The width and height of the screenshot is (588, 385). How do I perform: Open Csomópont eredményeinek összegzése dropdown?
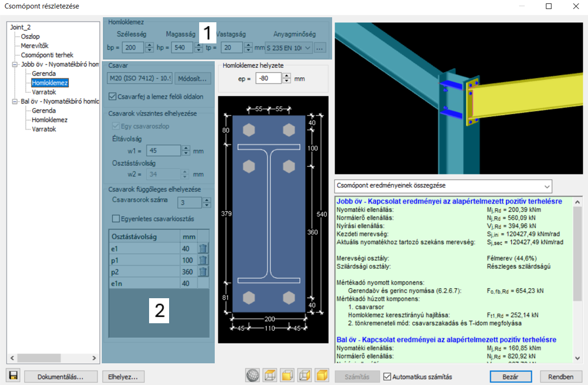click(443, 186)
